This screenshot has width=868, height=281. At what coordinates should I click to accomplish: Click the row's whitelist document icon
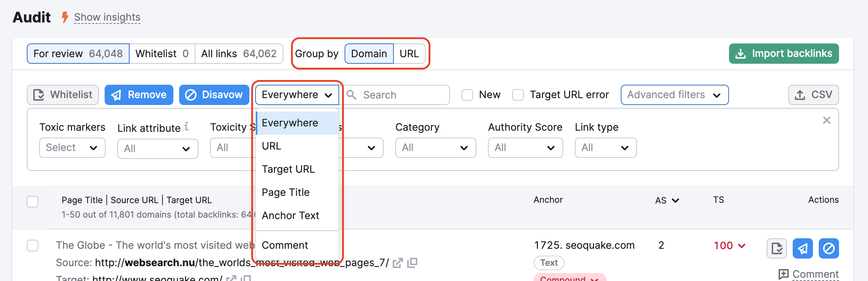[x=776, y=248]
